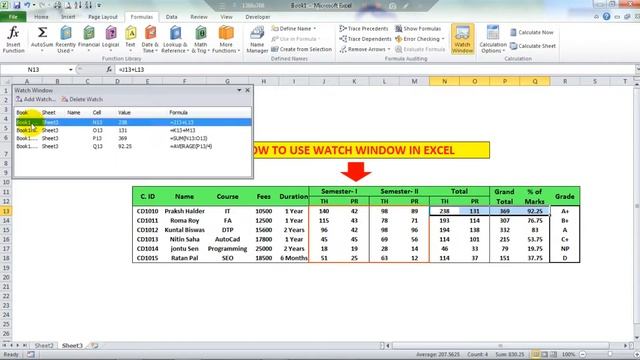Switch to Page Layout view in status bar
Image resolution: width=640 pixels, height=360 pixels.
coord(544,355)
